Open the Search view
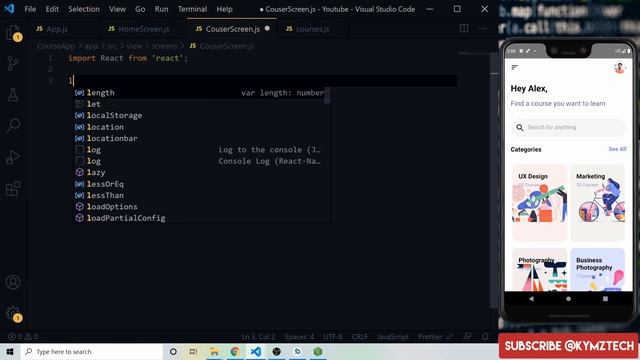Screen dimensions: 640x360 click(13, 126)
